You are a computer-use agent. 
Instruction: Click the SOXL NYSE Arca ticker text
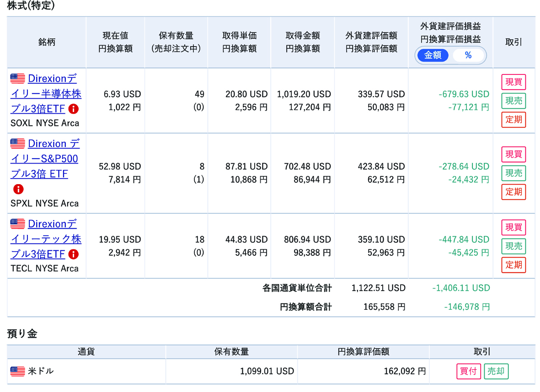click(45, 123)
